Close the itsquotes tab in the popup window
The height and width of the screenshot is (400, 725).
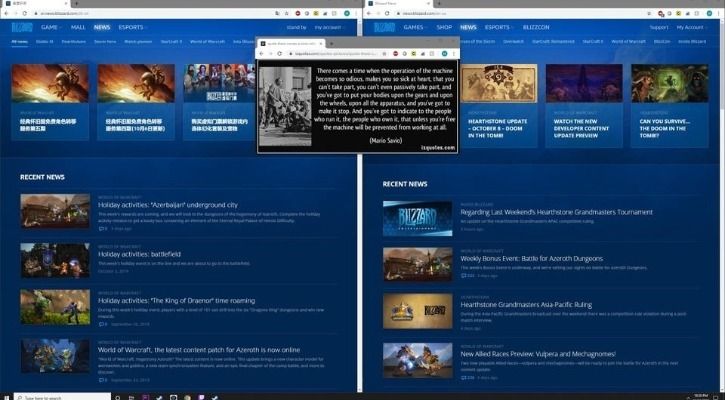(321, 43)
